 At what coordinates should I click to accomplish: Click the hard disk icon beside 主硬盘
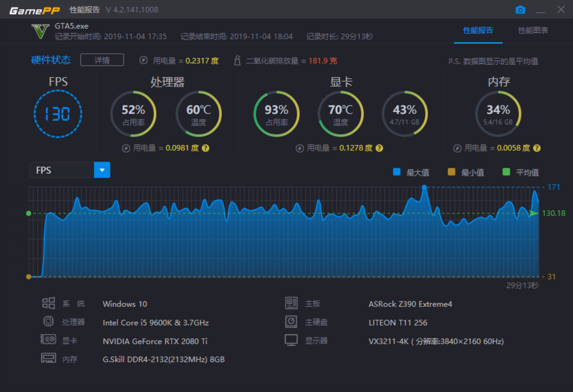291,321
